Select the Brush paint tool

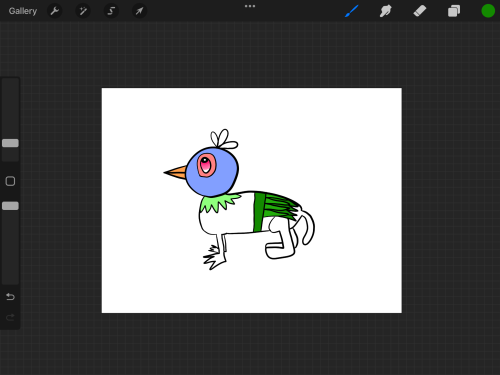pos(351,11)
